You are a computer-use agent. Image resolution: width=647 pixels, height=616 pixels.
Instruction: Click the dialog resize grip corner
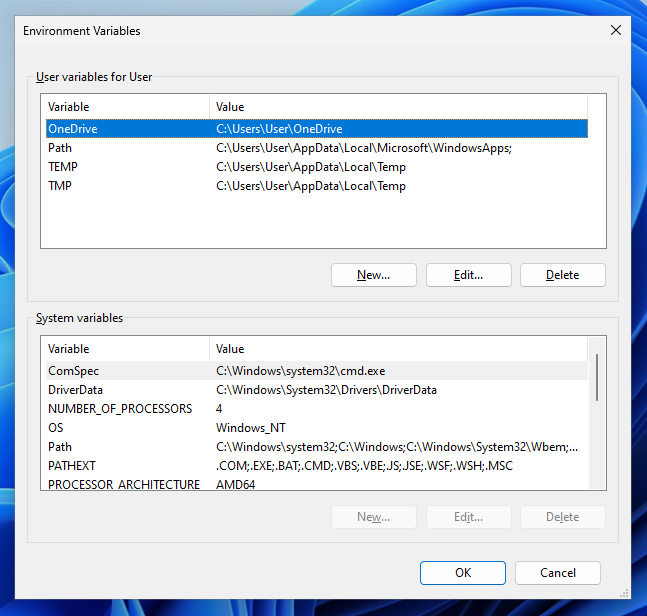[625, 593]
